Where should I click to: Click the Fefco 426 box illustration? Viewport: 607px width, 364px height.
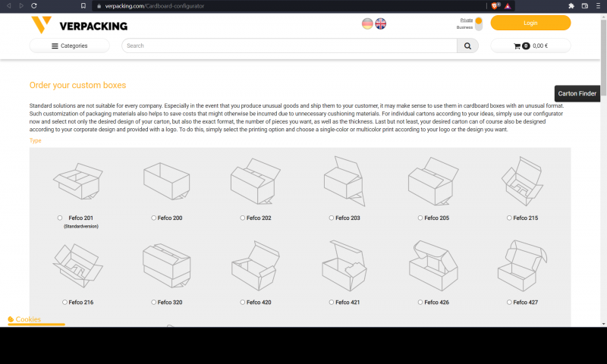click(433, 265)
